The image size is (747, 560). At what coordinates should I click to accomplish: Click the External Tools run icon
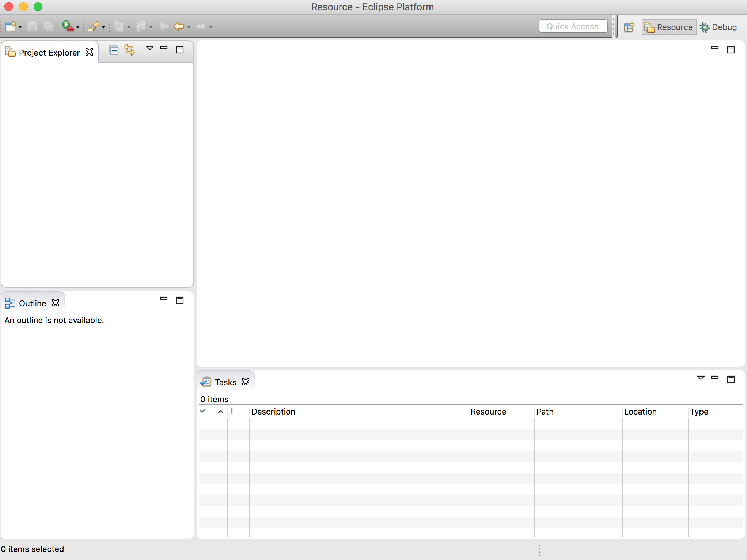68,26
